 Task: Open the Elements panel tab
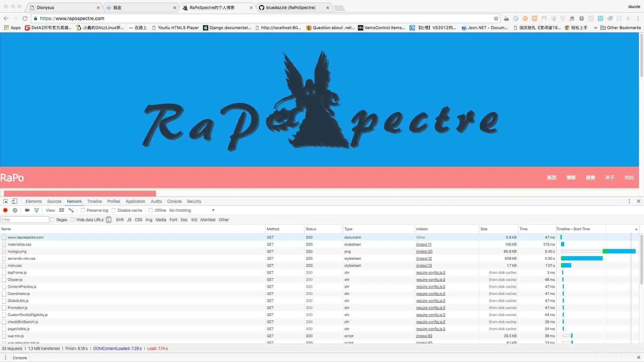click(x=34, y=201)
